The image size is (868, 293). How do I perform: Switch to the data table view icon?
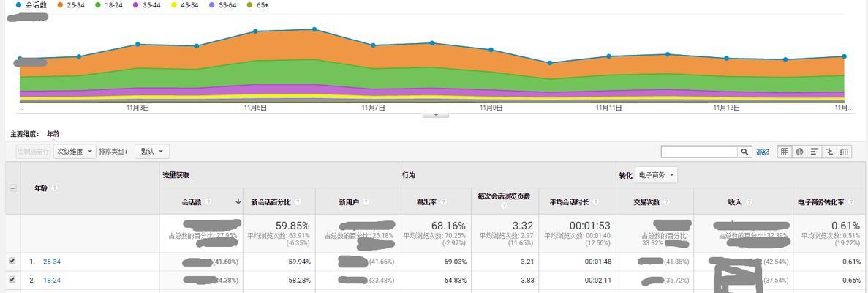pos(785,152)
